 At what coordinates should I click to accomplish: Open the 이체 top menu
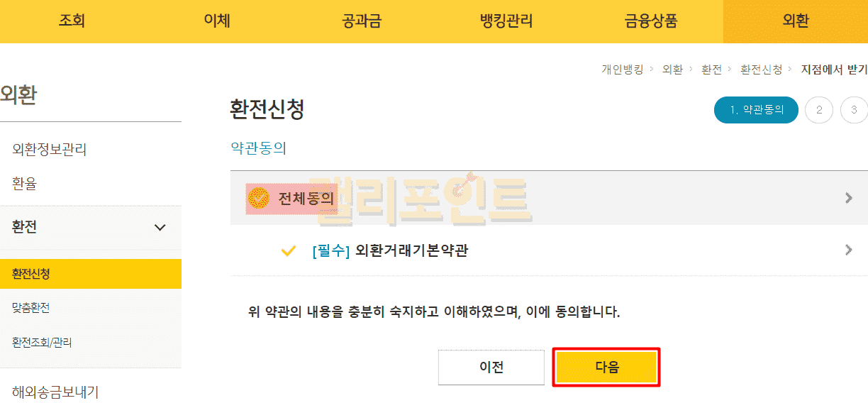pyautogui.click(x=216, y=21)
